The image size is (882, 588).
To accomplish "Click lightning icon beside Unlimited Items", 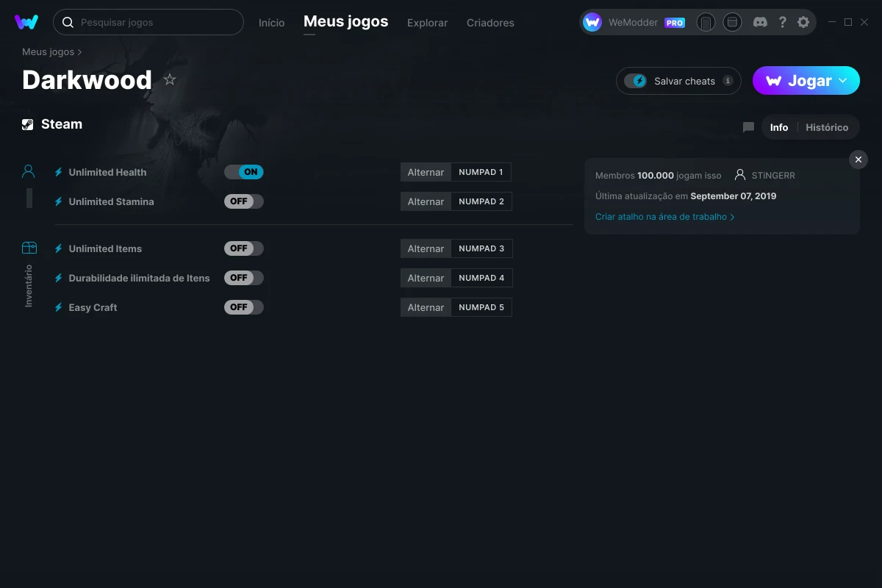I will pos(59,248).
